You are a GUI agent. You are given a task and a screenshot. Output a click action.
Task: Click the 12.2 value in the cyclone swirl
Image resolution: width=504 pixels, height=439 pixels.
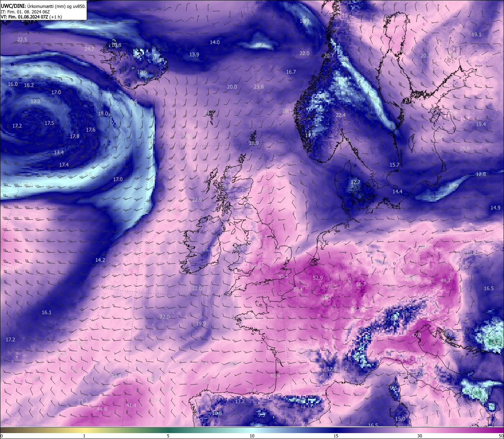[35, 102]
